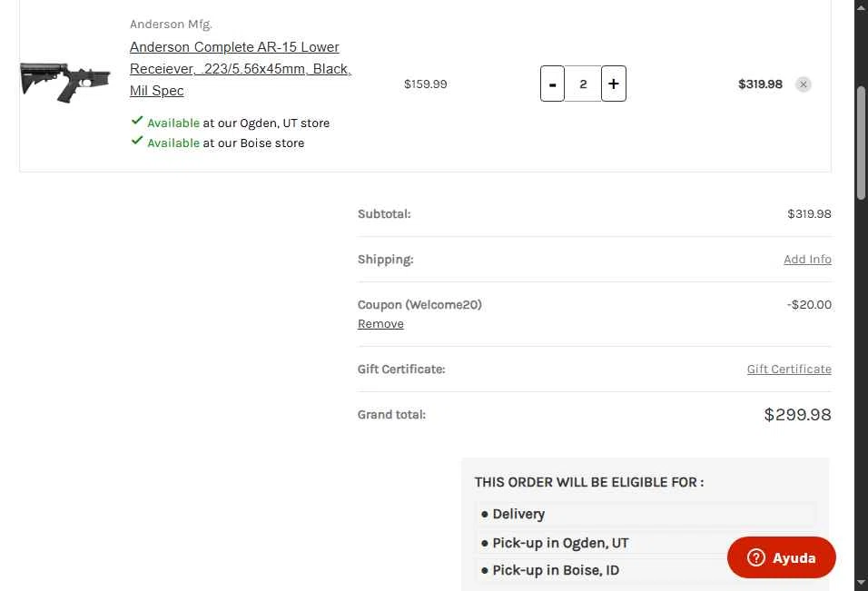The height and width of the screenshot is (591, 868).
Task: Decrease quantity with the minus button
Action: click(552, 84)
